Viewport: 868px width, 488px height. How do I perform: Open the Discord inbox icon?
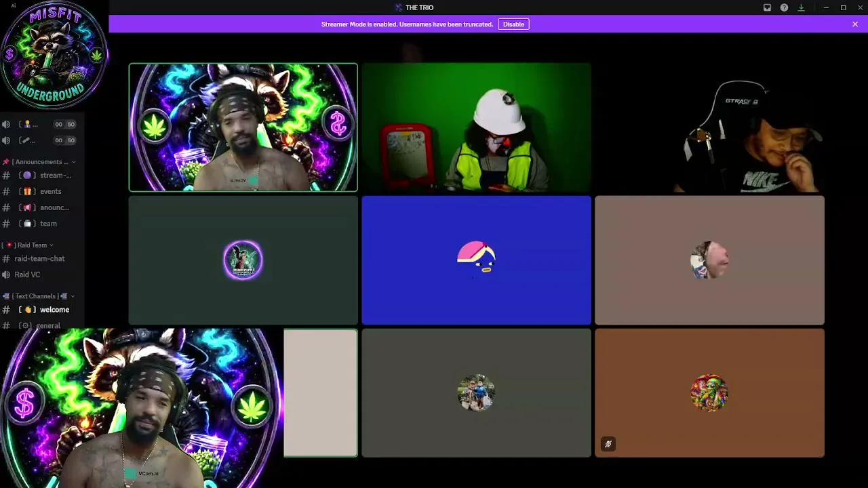[x=767, y=7]
